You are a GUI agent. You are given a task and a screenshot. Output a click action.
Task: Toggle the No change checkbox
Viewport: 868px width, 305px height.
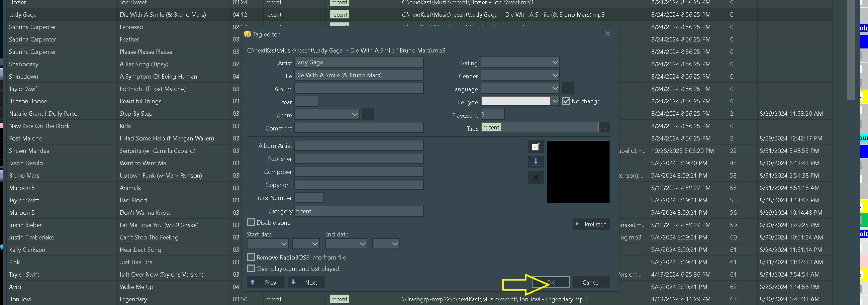click(566, 101)
